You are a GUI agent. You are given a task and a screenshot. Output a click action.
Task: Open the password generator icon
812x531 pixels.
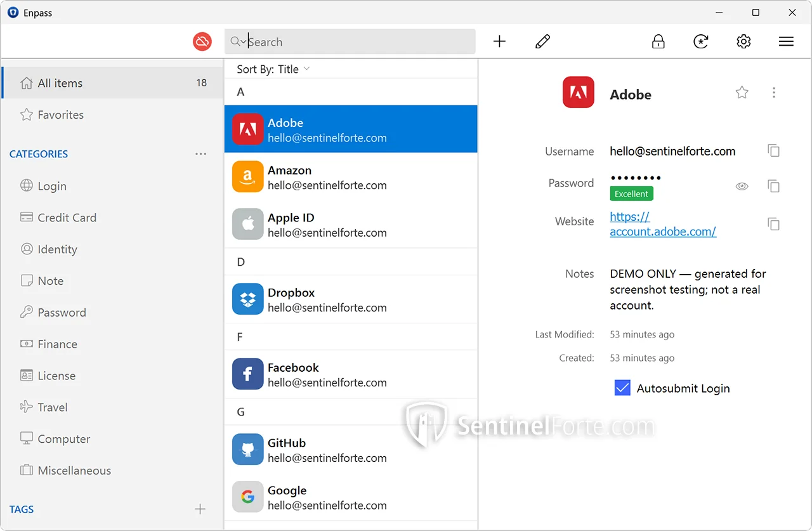pyautogui.click(x=701, y=42)
